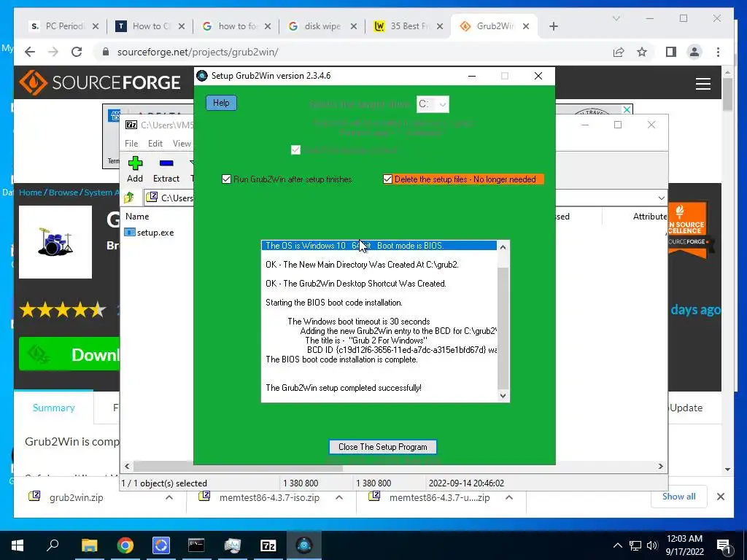
Task: Click down arrow of setup log scrollbar
Action: click(503, 395)
